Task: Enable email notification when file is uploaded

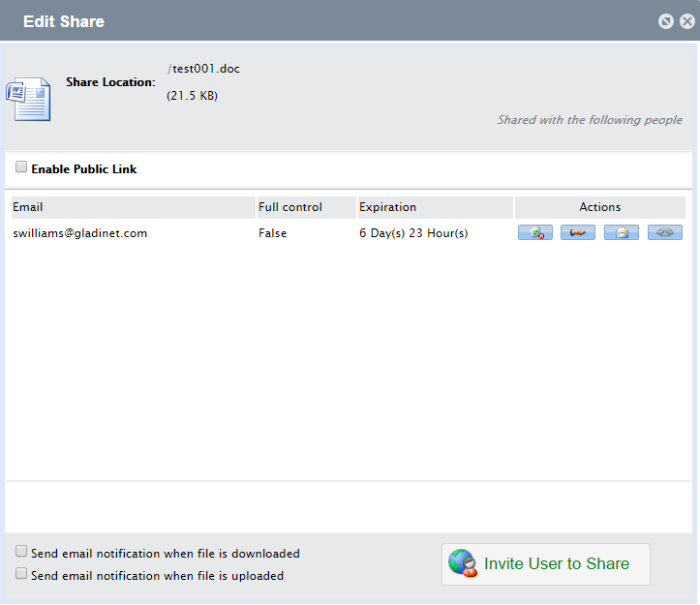Action: pyautogui.click(x=21, y=573)
